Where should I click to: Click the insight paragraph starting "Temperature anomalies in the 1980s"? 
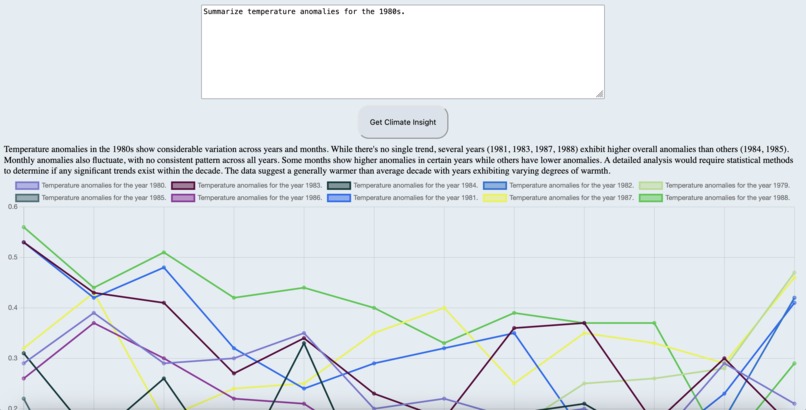pos(398,160)
